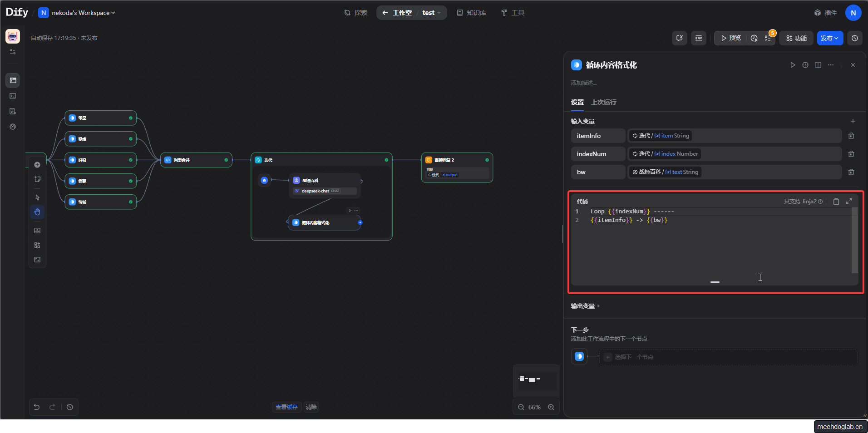Select the hand pan tool
The width and height of the screenshot is (868, 433).
pos(37,212)
